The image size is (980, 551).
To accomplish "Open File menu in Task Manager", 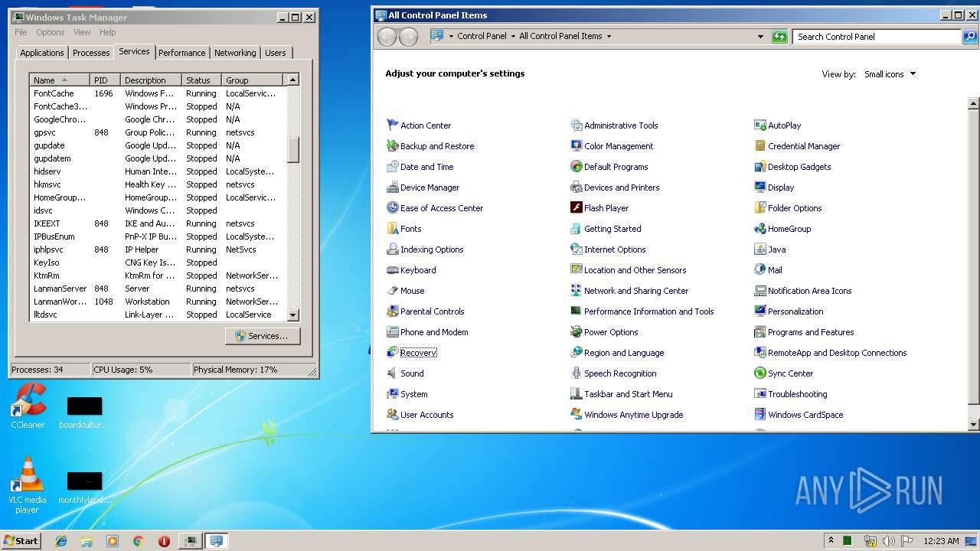I will tap(21, 32).
